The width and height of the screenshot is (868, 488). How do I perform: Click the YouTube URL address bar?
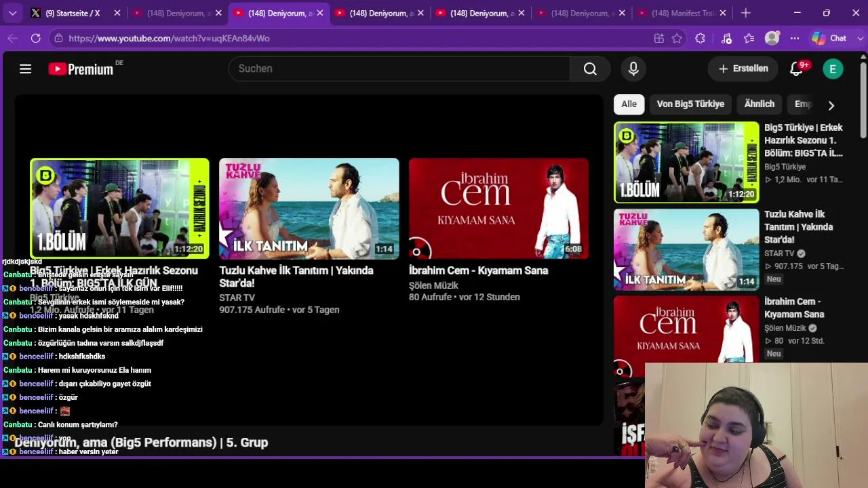click(170, 39)
